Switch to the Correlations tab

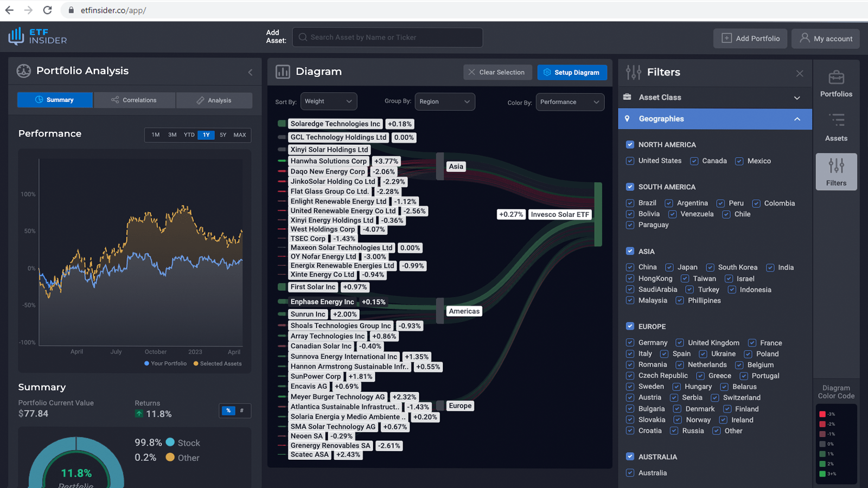pos(134,100)
